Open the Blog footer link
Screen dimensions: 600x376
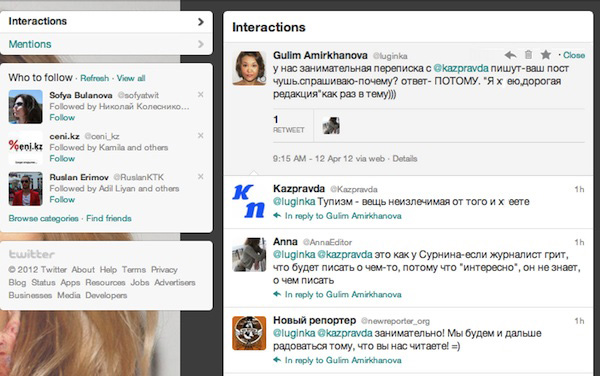[x=17, y=283]
